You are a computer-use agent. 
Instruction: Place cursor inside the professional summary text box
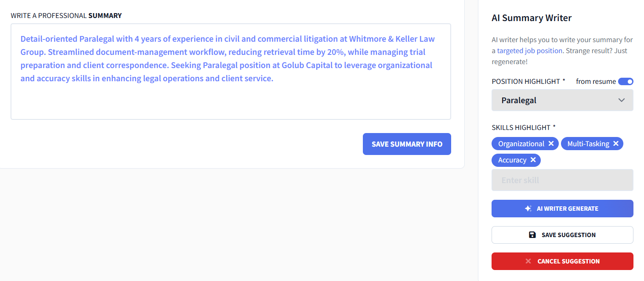point(231,72)
